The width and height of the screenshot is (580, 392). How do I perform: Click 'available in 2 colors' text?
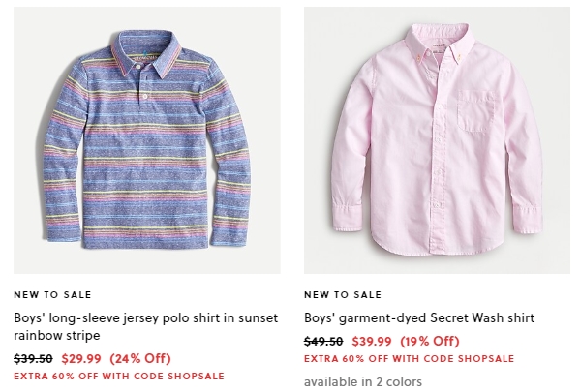click(363, 381)
